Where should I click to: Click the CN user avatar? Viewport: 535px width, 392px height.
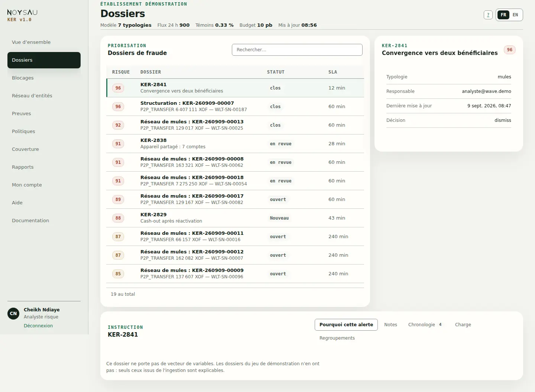(13, 314)
